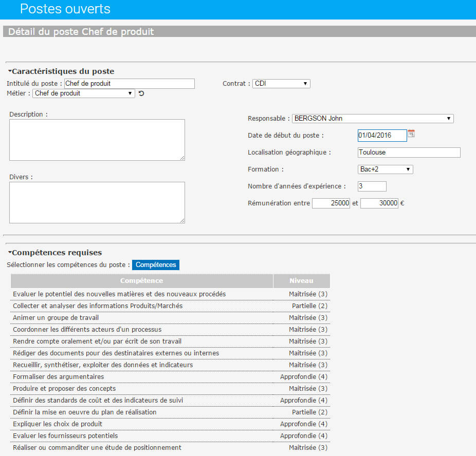This screenshot has height=456, width=476.
Task: Click the blue Compétences button
Action: [156, 264]
